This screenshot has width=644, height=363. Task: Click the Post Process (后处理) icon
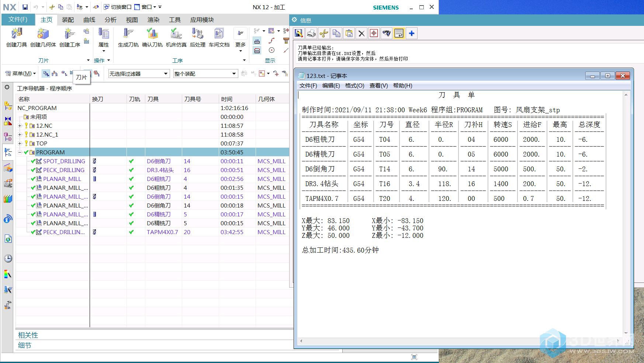point(197,34)
